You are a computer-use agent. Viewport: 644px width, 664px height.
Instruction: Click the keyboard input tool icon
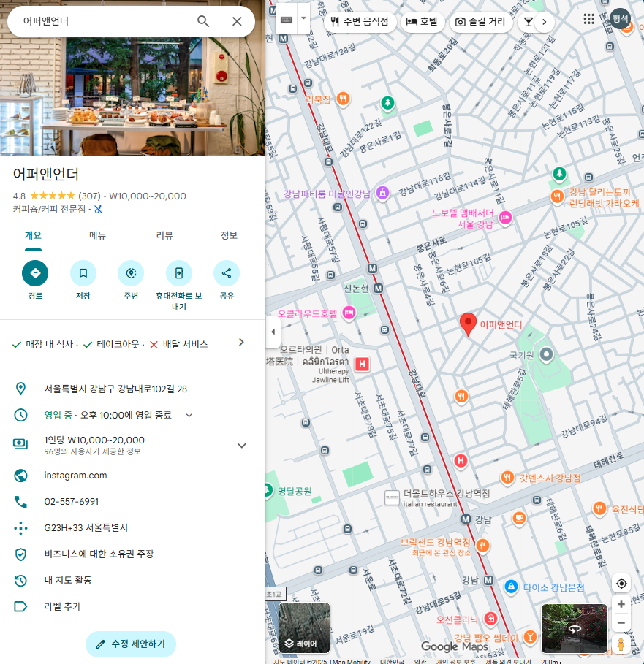[x=287, y=20]
